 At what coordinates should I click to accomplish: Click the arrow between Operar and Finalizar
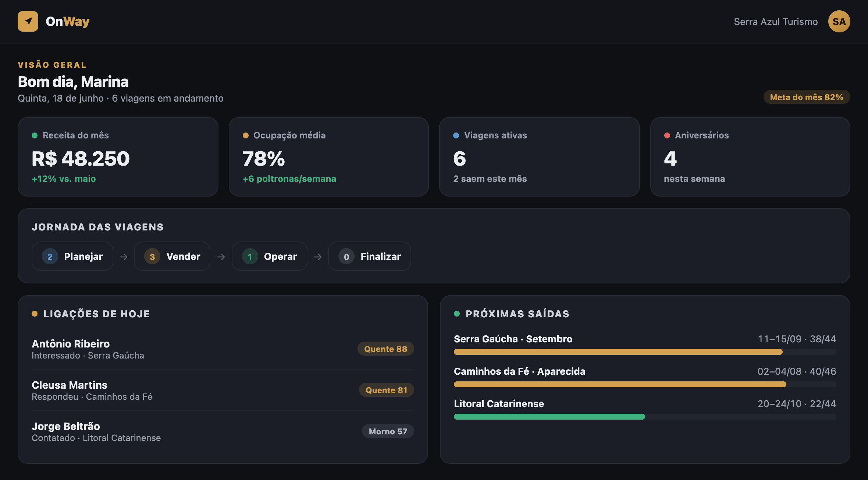(318, 257)
